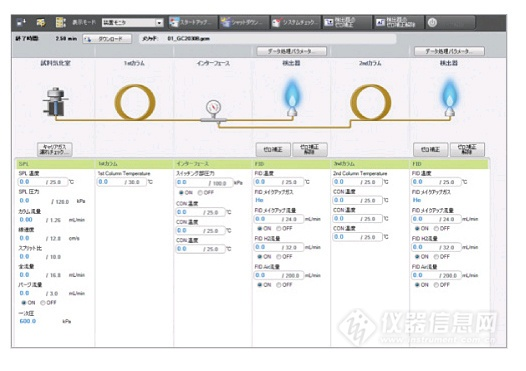The image size is (526, 371).
Task: Click the 1stカラム green panel header
Action: click(x=134, y=164)
